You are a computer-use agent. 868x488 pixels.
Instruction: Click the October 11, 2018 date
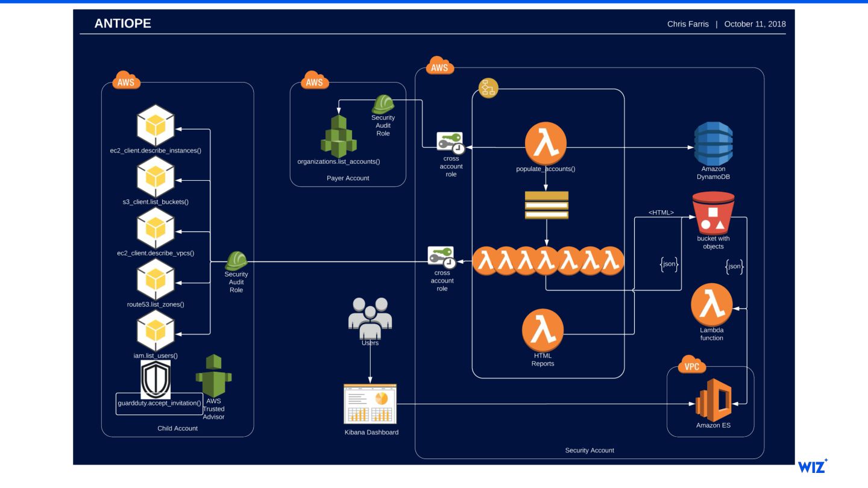[755, 24]
